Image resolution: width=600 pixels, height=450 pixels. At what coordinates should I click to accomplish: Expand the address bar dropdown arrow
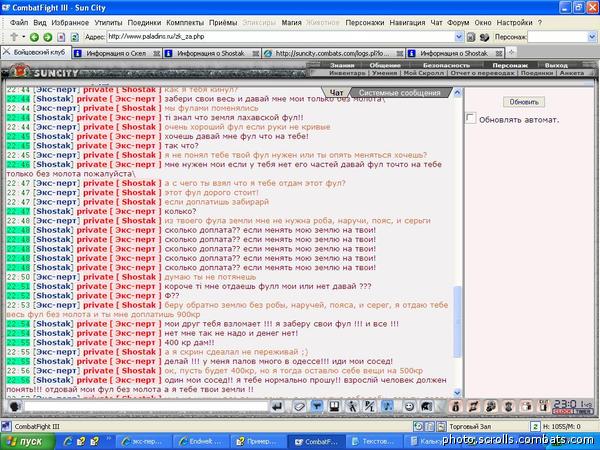[x=459, y=37]
